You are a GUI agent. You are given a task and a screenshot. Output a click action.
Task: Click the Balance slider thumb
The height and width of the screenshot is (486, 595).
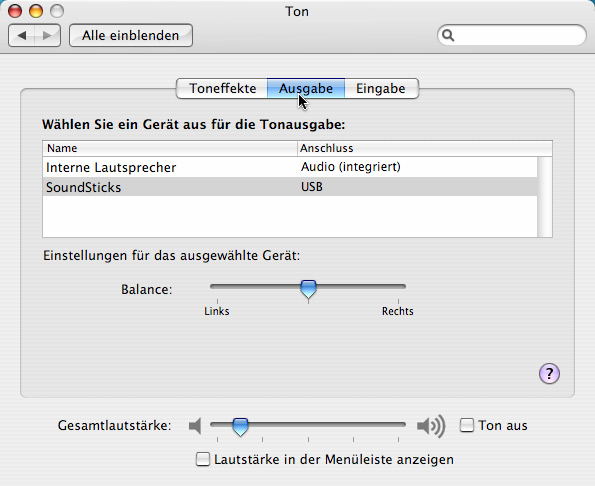point(309,289)
